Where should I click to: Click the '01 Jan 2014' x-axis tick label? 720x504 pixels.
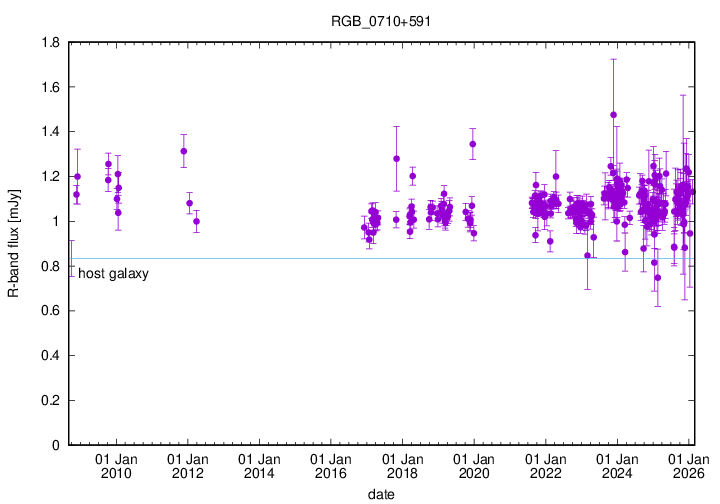coord(258,465)
